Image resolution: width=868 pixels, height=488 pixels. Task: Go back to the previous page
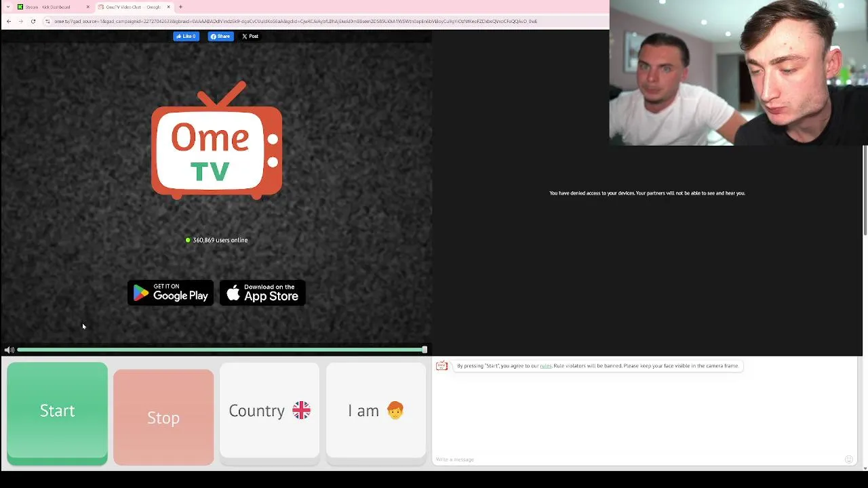pos(9,21)
